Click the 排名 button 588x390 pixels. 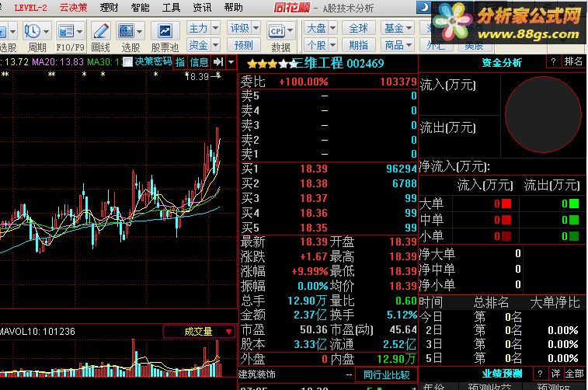point(573,61)
